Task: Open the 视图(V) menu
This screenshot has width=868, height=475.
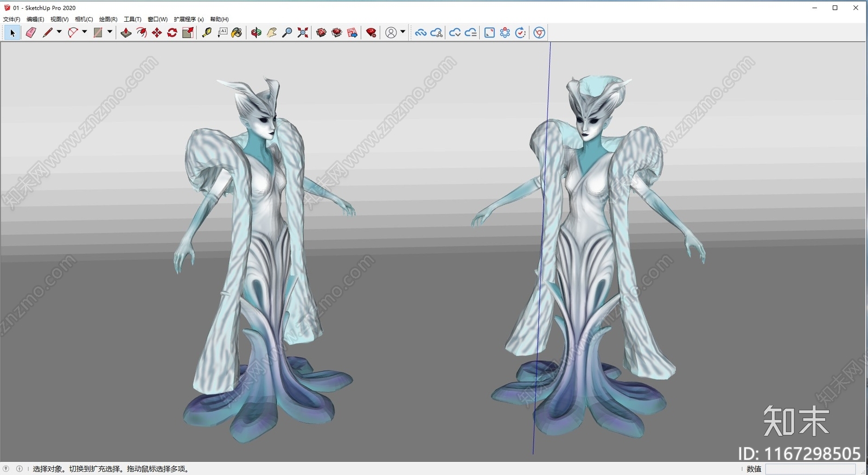Action: click(60, 19)
